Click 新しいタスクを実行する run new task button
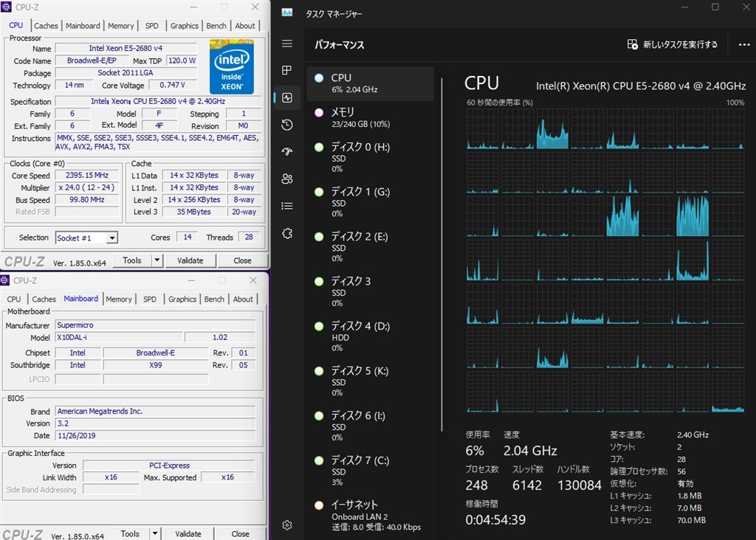This screenshot has height=540, width=756. pos(672,44)
